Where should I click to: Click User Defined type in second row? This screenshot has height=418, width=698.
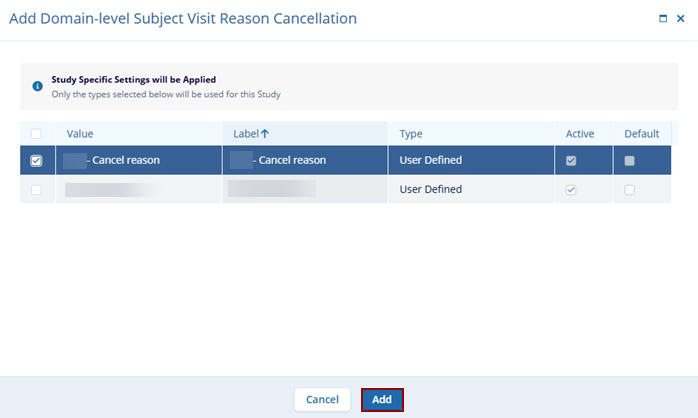[430, 189]
